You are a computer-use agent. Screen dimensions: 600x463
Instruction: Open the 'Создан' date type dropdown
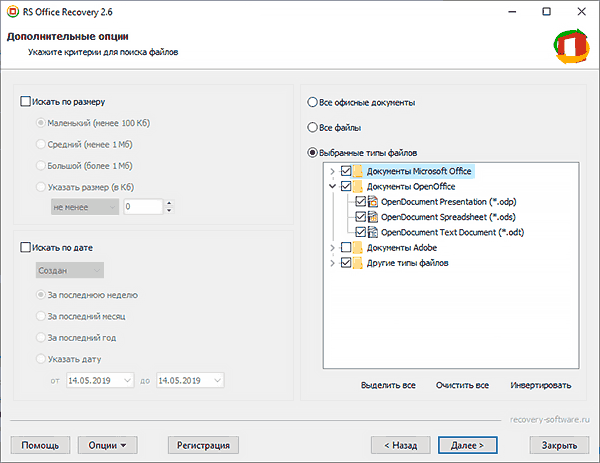tap(70, 271)
